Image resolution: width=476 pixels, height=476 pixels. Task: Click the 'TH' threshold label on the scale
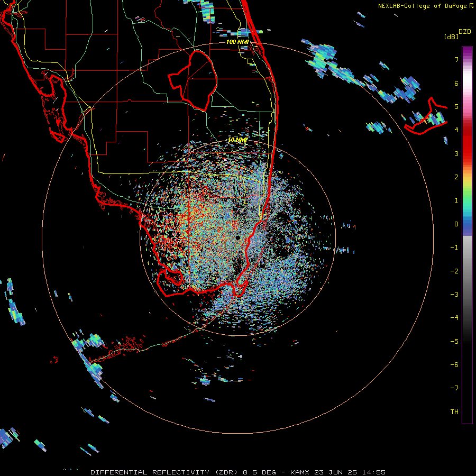tap(454, 412)
